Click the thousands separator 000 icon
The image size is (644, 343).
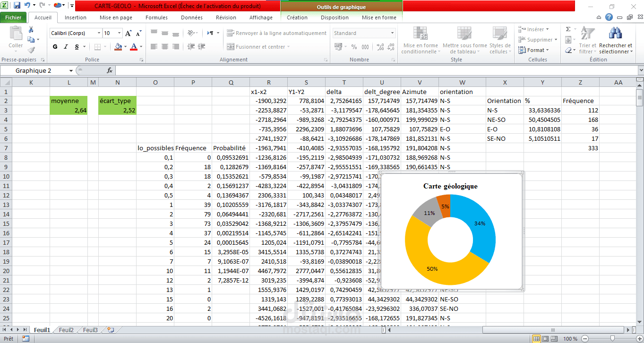pos(365,47)
